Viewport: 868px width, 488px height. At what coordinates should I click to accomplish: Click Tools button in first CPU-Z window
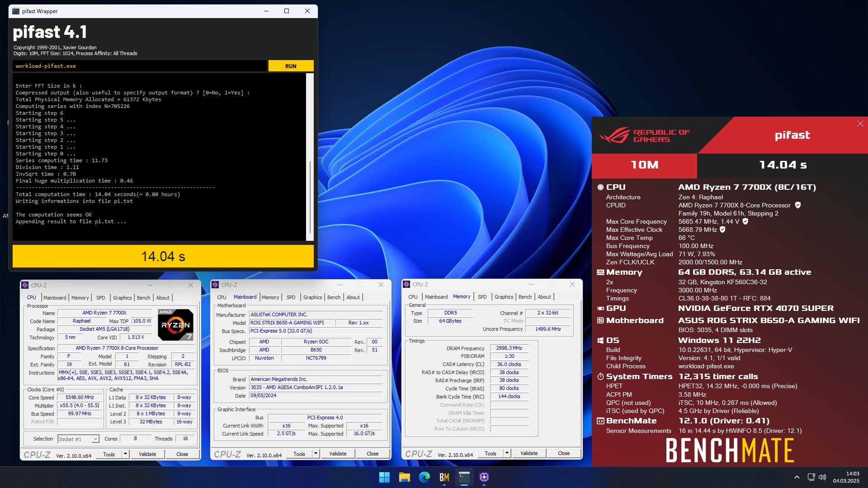109,454
